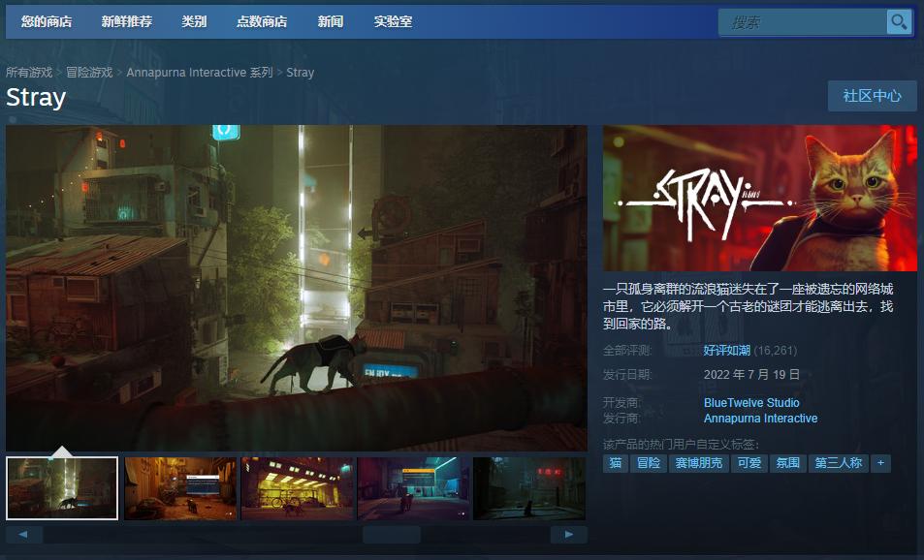This screenshot has height=560, width=924.
Task: Open the 社区中心 for Stray
Action: (x=871, y=96)
